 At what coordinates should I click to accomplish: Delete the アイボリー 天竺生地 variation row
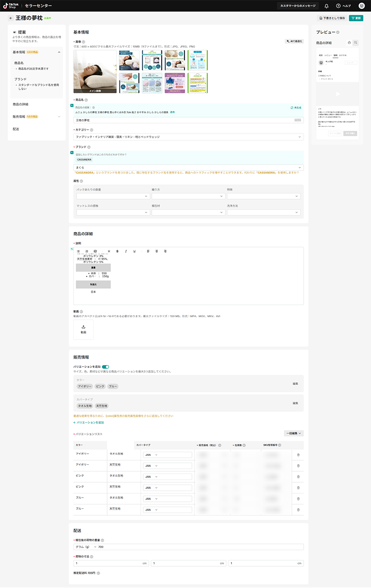[298, 466]
